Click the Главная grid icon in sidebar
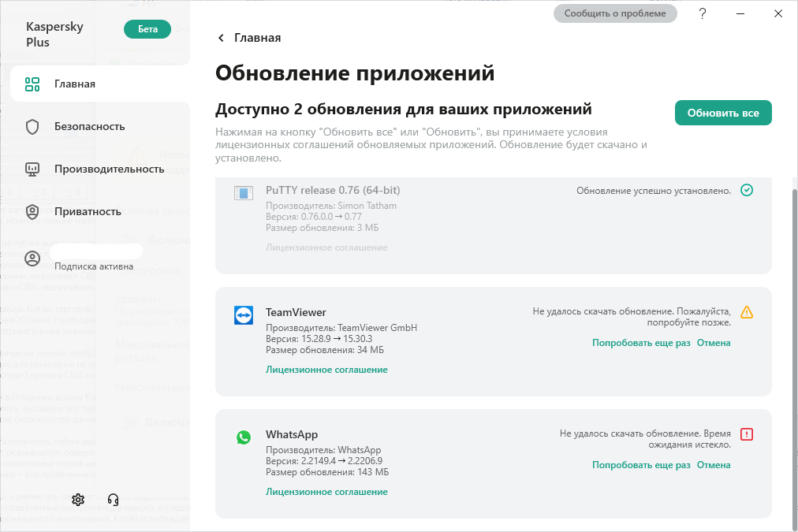Viewport: 798px width, 532px height. click(32, 84)
